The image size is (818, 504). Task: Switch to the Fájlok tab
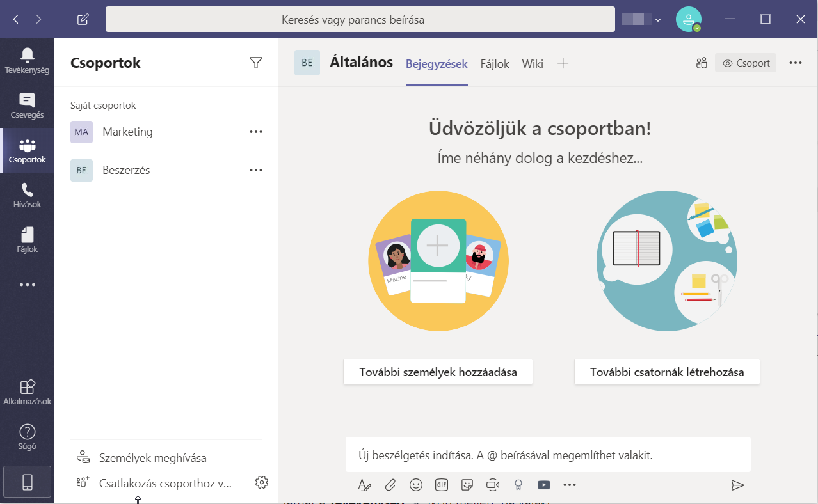495,64
